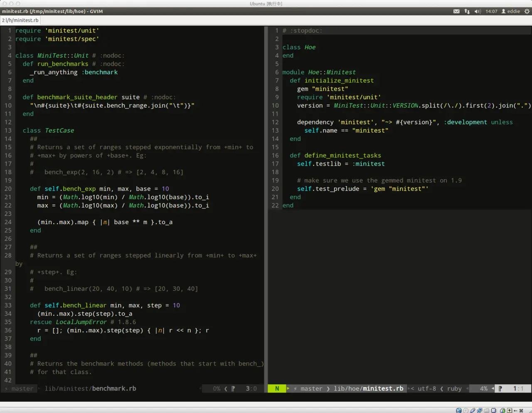Place cursor on 'class TestCase' line
Viewport: 532px width, 413px height.
tap(48, 130)
